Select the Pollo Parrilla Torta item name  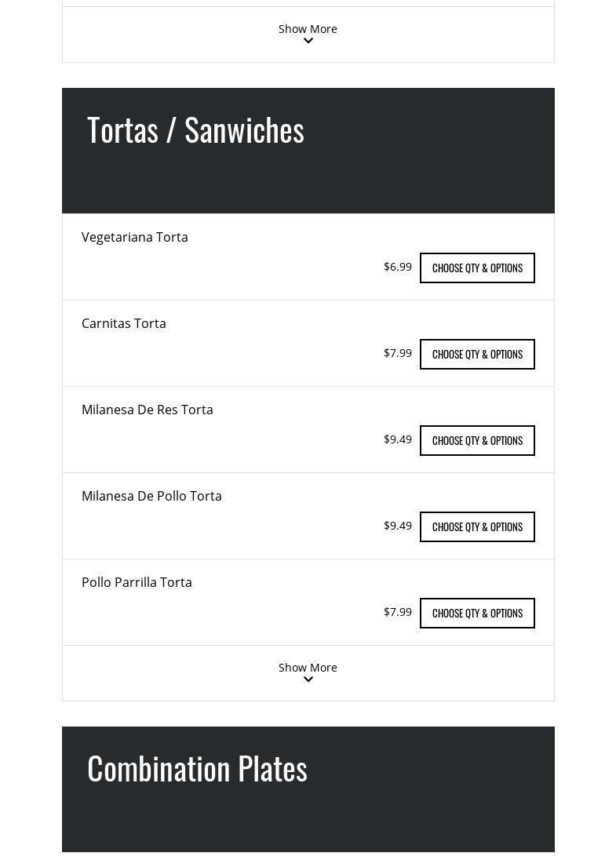(137, 582)
